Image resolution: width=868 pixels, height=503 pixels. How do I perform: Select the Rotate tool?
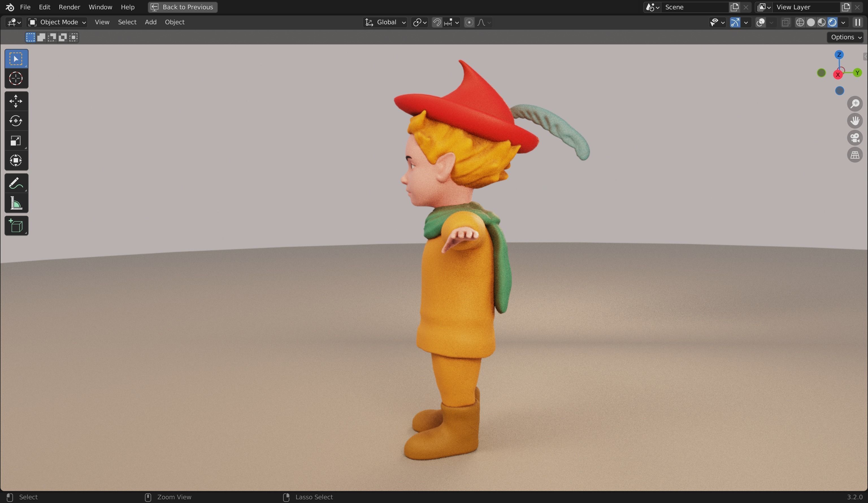pyautogui.click(x=16, y=121)
